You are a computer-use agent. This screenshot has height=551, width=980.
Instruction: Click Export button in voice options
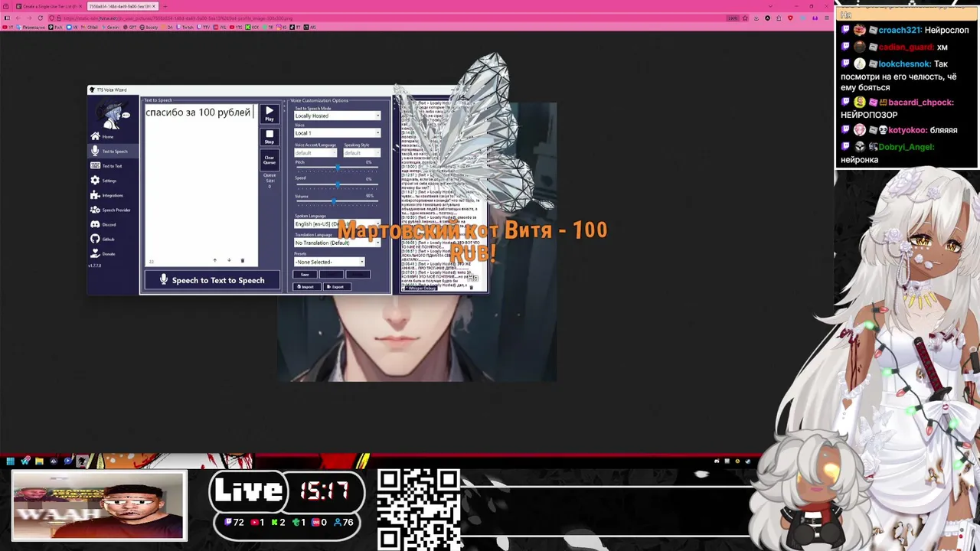tap(336, 287)
